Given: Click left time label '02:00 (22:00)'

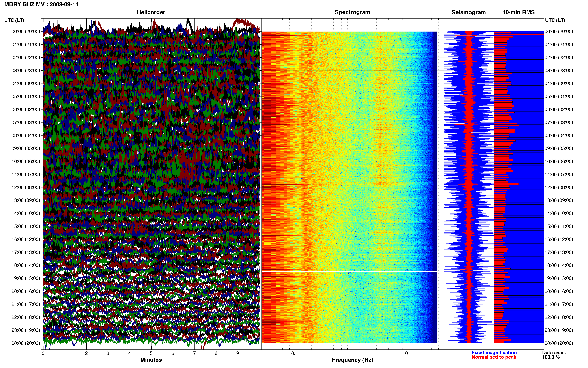Looking at the screenshot, I should 26,57.
